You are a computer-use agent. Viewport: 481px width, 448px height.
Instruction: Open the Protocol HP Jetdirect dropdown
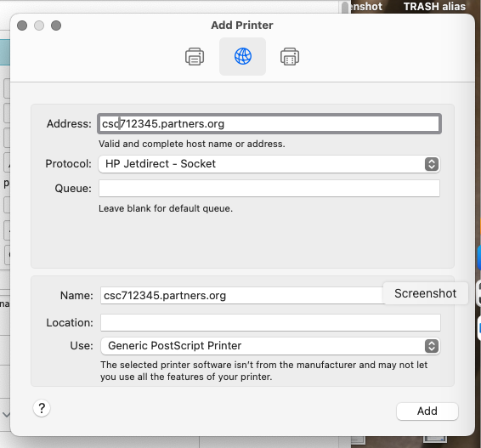point(269,164)
